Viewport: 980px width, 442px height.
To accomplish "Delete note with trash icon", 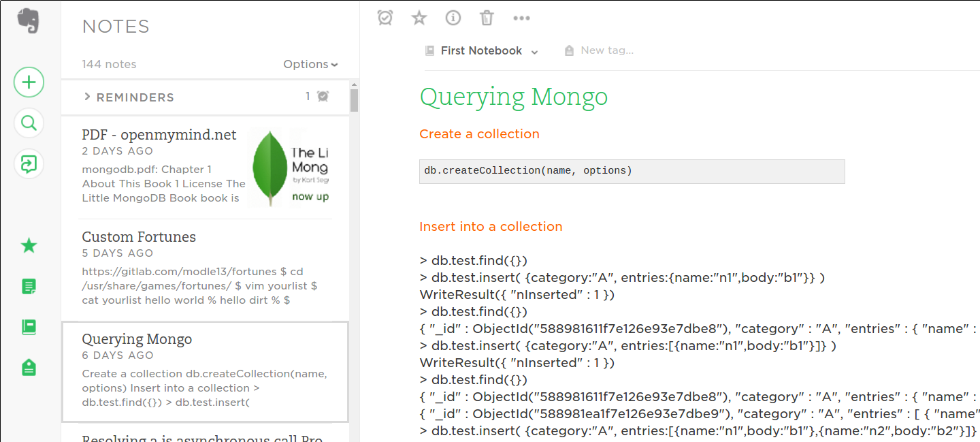I will 487,18.
